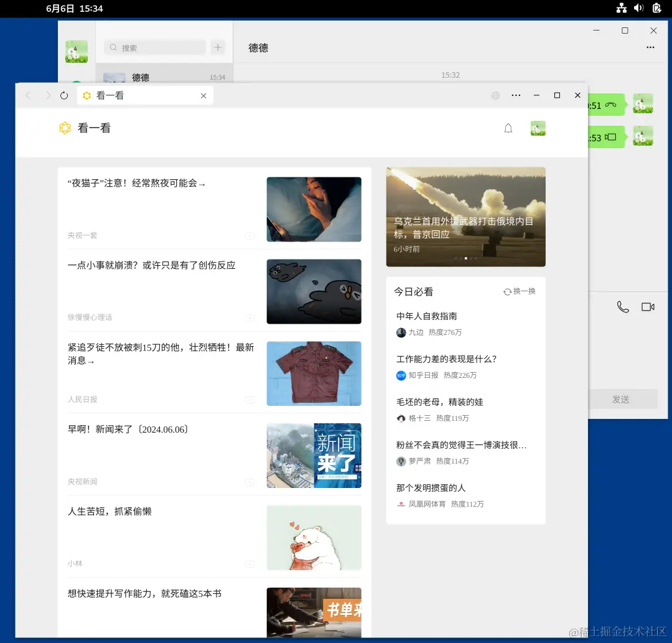672x643 pixels.
Task: Click the 书单 writing thumbnail
Action: (x=314, y=612)
